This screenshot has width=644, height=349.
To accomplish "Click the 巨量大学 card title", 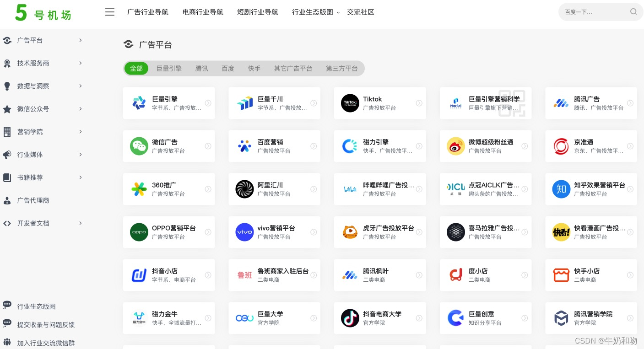I will tap(270, 314).
